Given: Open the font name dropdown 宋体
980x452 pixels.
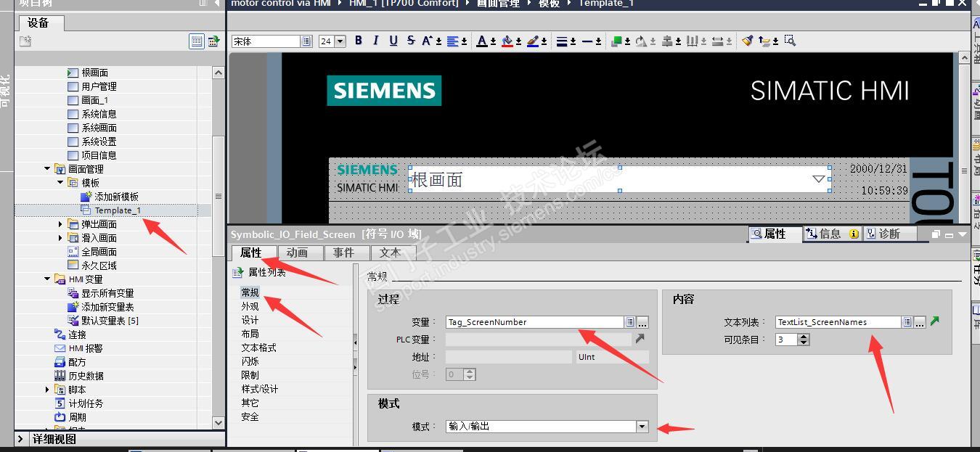Looking at the screenshot, I should (x=306, y=41).
